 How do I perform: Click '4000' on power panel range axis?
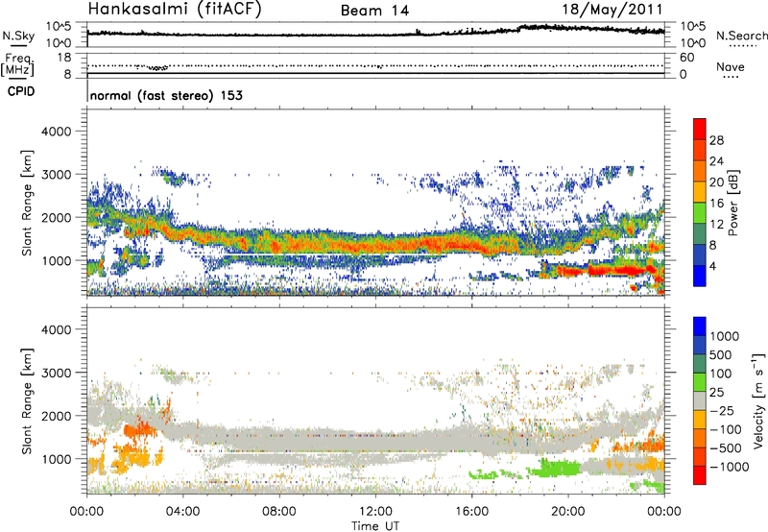click(57, 132)
